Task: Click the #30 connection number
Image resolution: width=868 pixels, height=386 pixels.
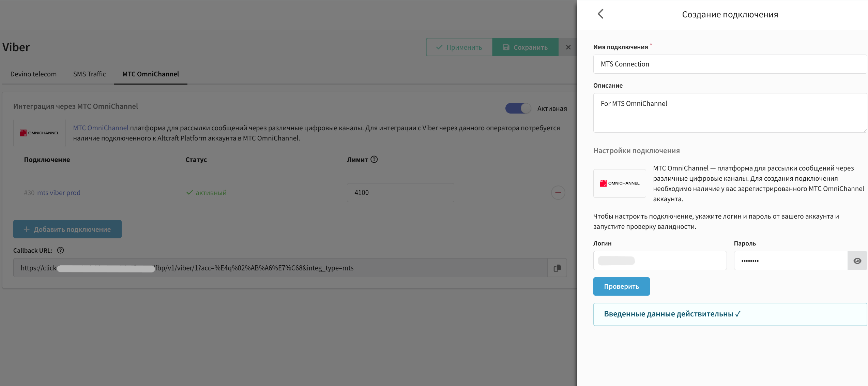Action: click(x=29, y=193)
